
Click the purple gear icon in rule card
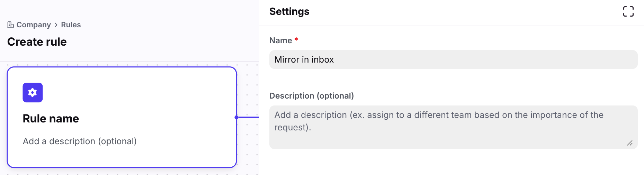pos(33,93)
